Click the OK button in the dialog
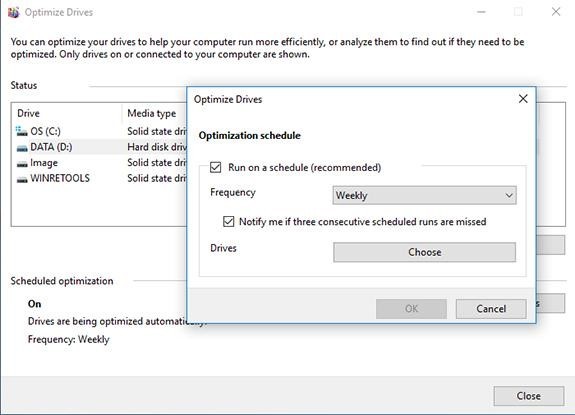 click(x=411, y=309)
